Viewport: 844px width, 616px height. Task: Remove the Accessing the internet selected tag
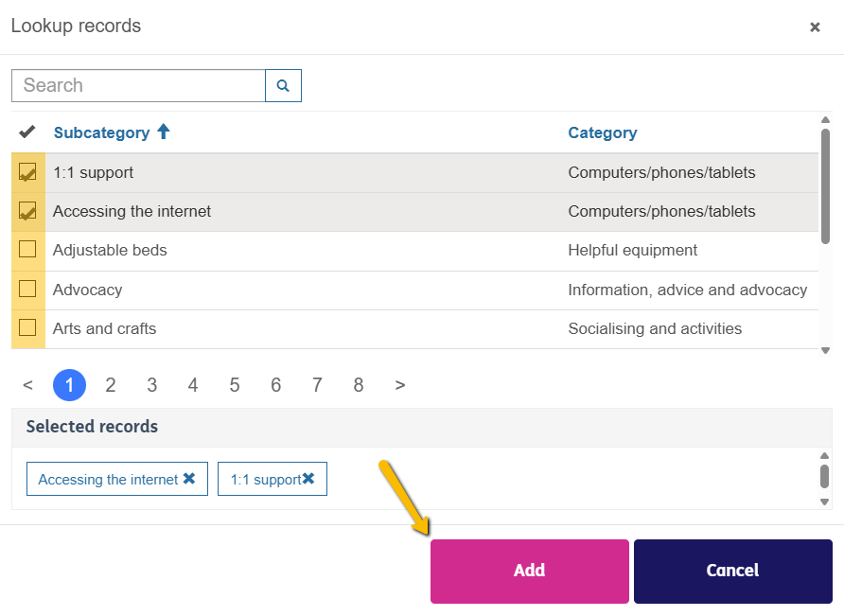pos(189,479)
